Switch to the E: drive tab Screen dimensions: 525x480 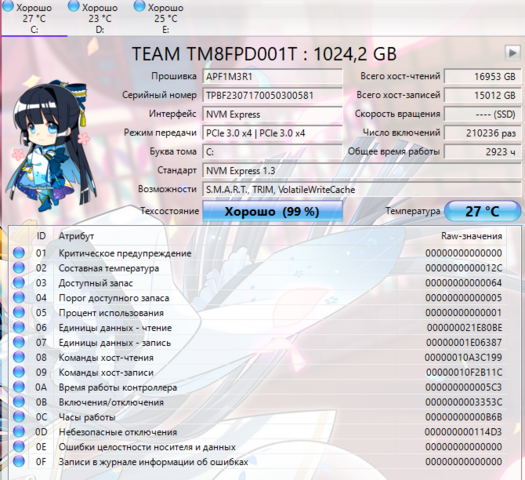[x=165, y=18]
